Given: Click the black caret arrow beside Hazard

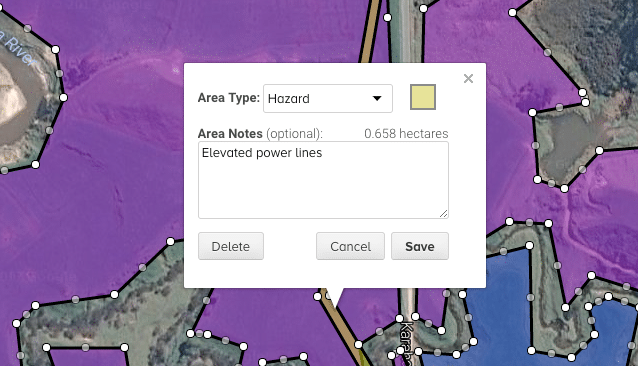Looking at the screenshot, I should click(x=377, y=98).
